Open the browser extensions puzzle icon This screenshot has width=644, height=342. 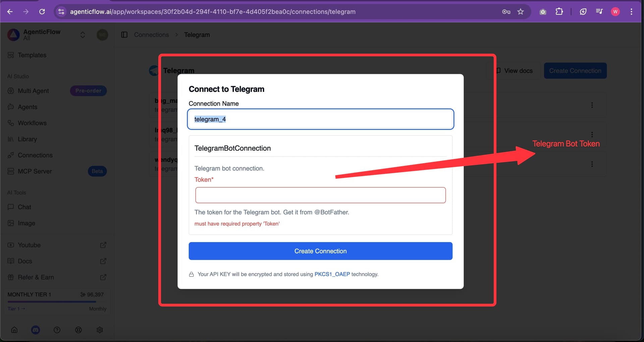(559, 12)
